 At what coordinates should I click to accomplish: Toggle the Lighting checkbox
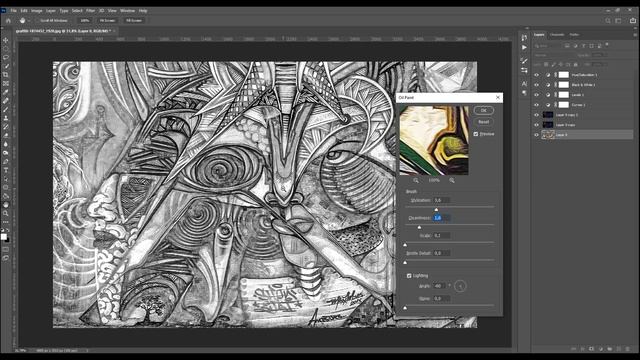click(409, 276)
